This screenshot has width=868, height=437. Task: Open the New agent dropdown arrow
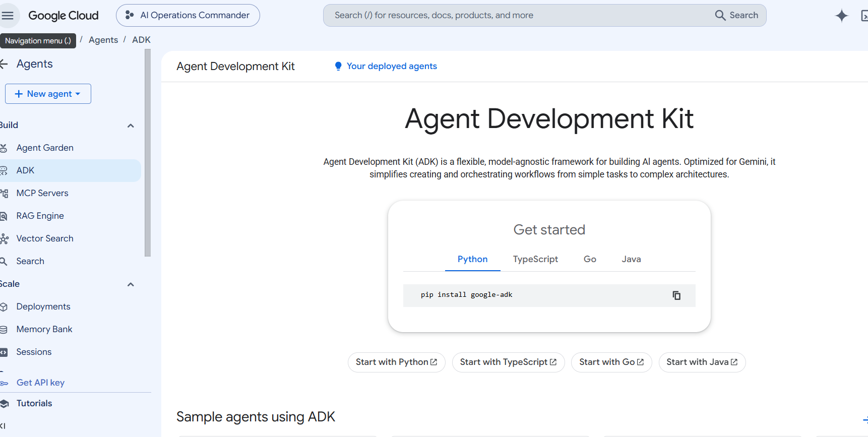[x=78, y=94]
